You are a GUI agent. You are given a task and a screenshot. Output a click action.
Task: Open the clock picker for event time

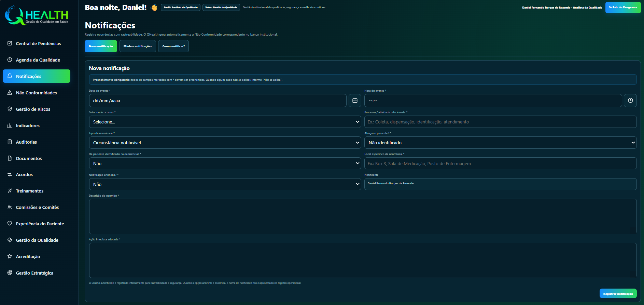coord(630,101)
